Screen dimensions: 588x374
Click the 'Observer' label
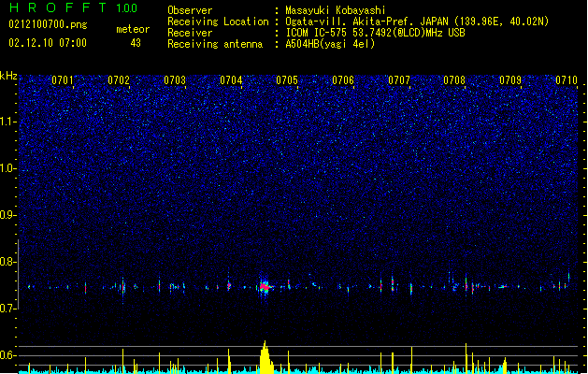tap(190, 10)
